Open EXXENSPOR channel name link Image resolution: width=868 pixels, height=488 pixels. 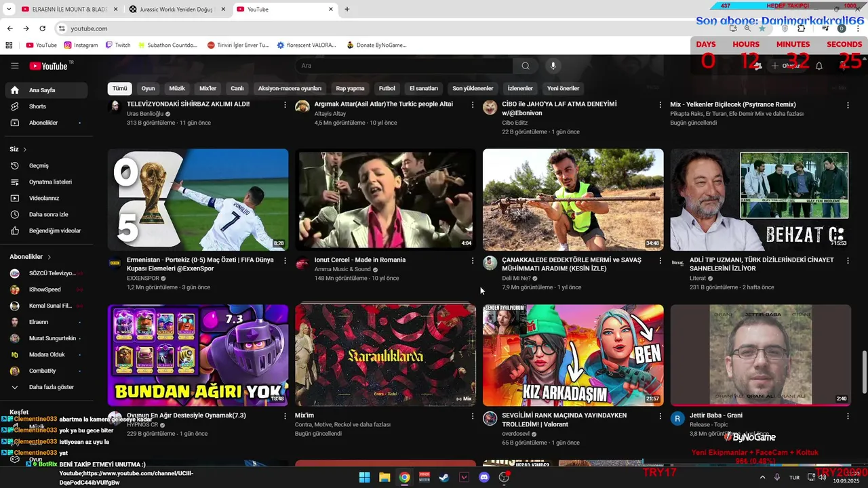point(143,279)
